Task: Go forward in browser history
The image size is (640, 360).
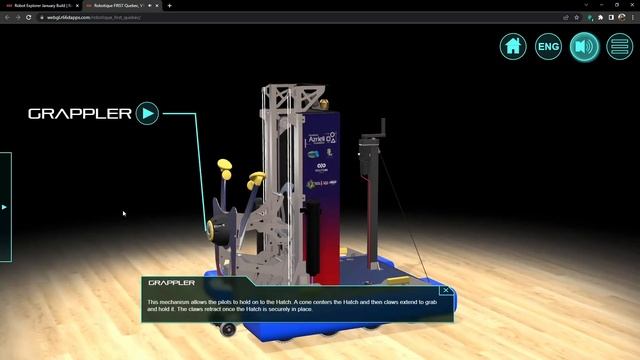Action: point(18,18)
